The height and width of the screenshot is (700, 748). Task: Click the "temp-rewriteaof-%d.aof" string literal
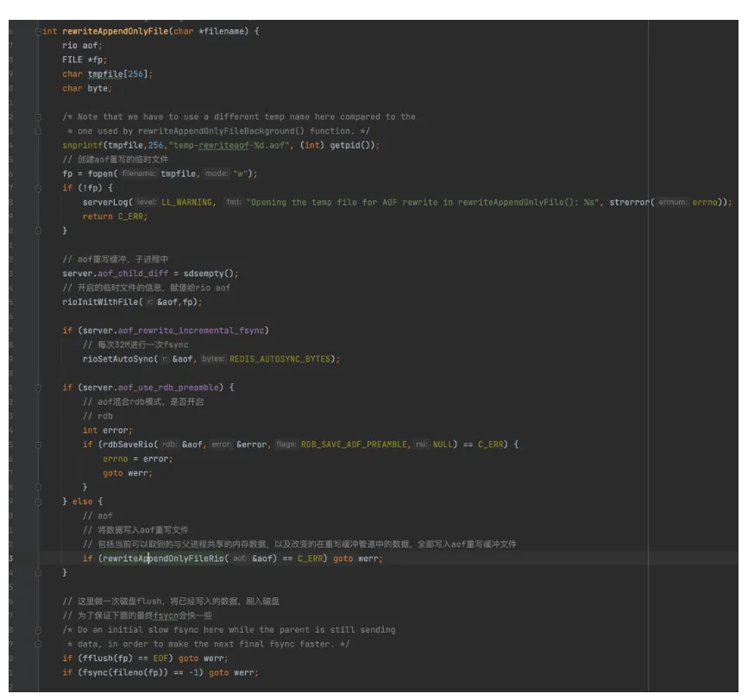coord(229,146)
